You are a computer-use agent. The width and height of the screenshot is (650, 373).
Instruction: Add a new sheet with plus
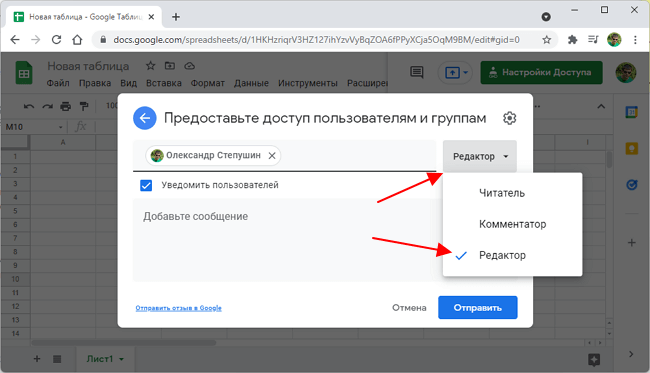[x=37, y=359]
